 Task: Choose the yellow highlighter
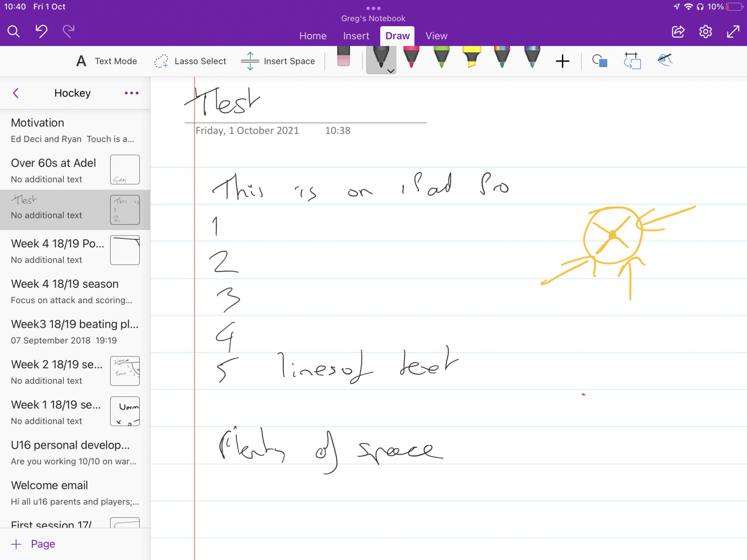[x=472, y=57]
